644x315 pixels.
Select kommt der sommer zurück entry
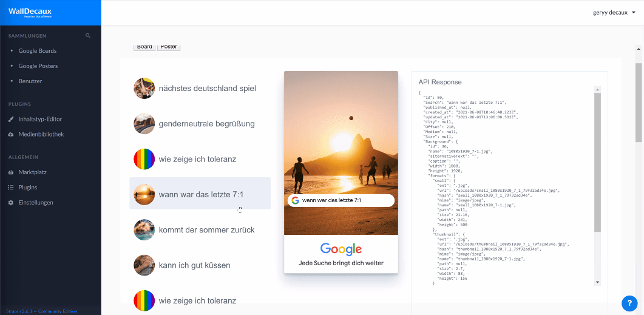[x=200, y=229]
